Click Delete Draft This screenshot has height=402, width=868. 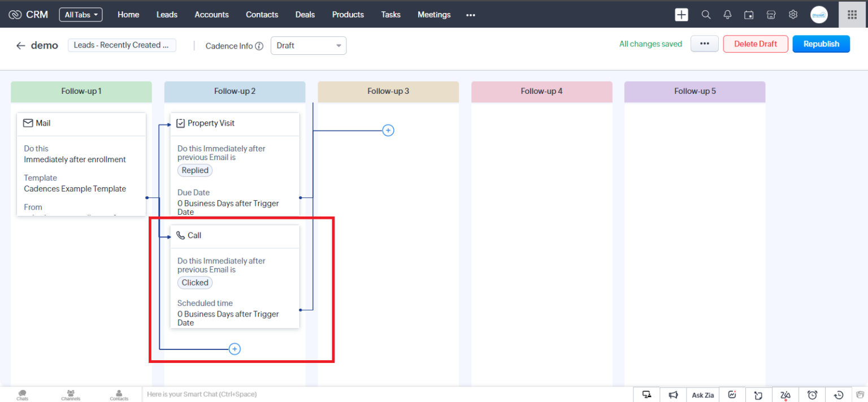tap(756, 44)
